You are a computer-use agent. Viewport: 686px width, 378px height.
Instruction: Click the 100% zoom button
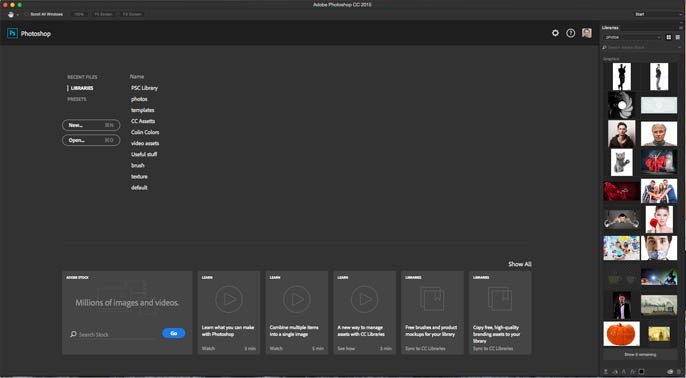(x=79, y=14)
